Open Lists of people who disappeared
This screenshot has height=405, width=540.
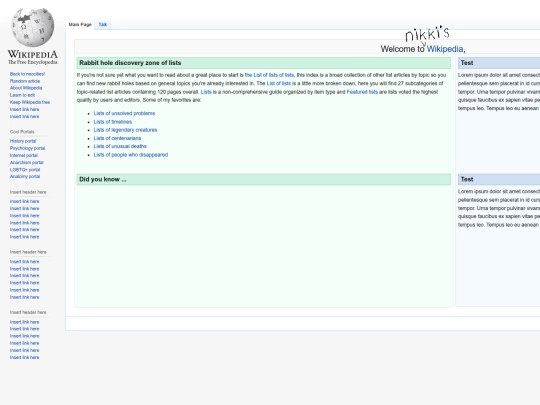(131, 155)
